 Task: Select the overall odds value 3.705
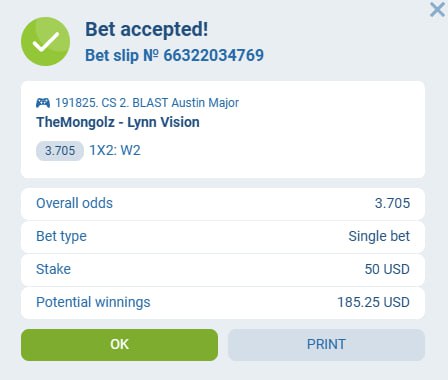pos(392,203)
